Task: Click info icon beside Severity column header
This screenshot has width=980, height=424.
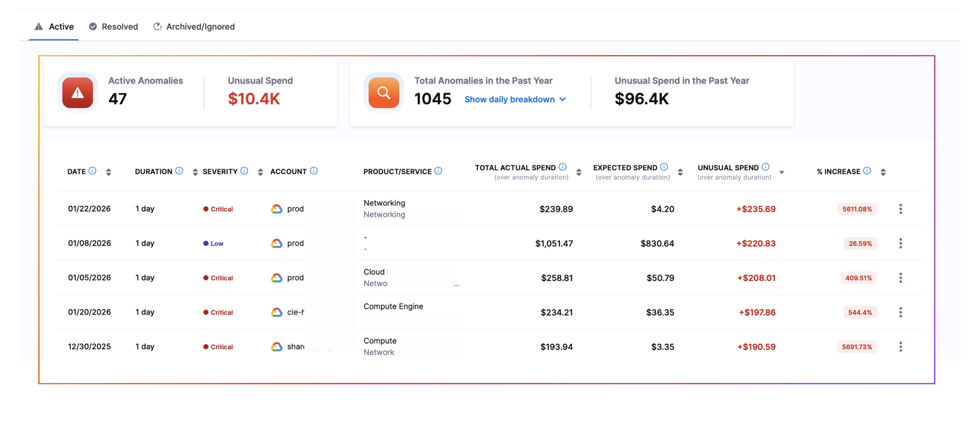Action: point(244,171)
